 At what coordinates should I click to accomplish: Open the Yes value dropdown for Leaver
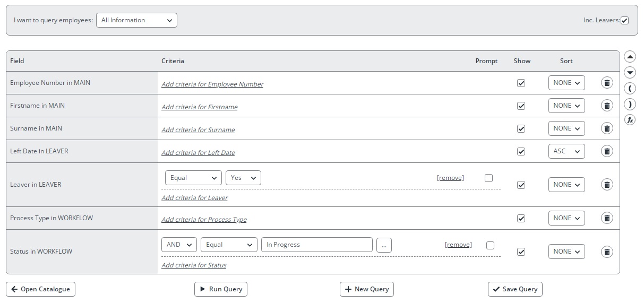click(243, 178)
